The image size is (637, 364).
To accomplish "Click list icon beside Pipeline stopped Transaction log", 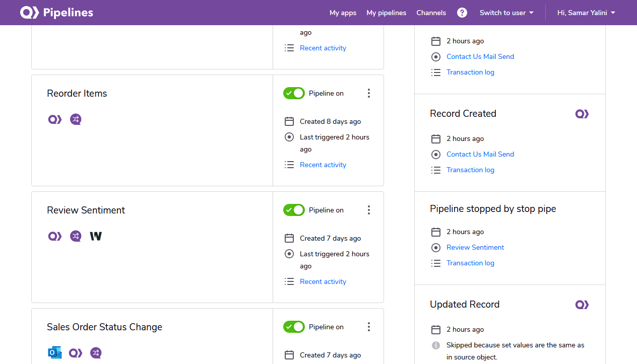I will click(436, 263).
